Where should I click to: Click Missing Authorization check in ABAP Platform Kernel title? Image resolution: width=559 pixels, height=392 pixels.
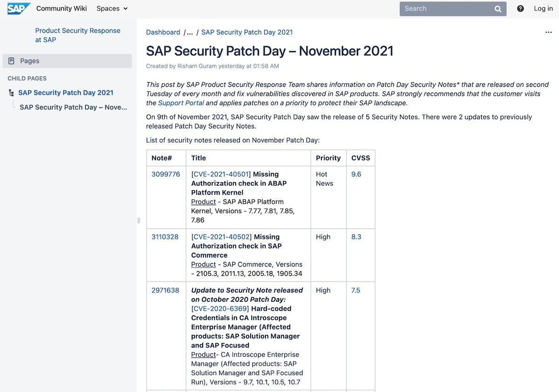point(239,183)
